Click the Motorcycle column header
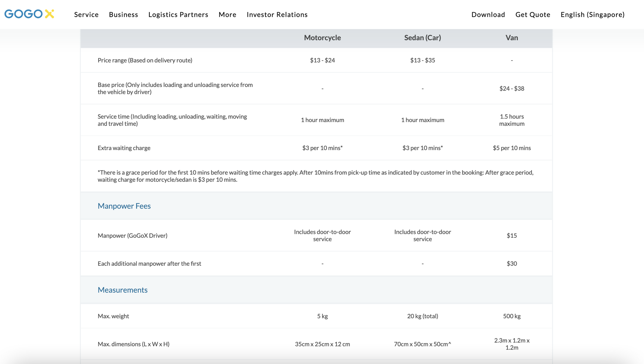The image size is (644, 364). (322, 38)
